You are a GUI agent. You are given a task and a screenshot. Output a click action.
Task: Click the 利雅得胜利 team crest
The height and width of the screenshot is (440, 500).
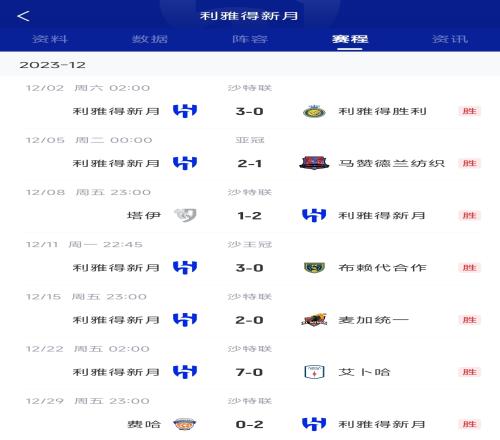point(314,111)
